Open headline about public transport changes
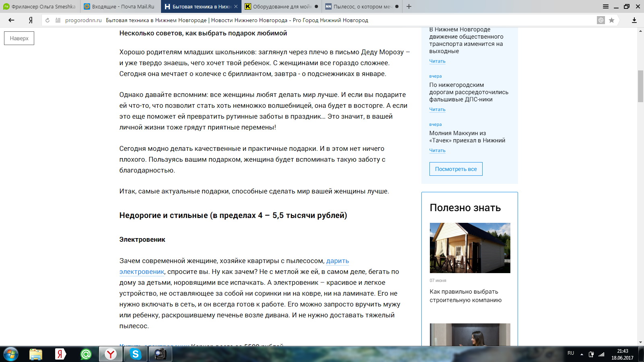Image resolution: width=644 pixels, height=362 pixels. click(466, 40)
